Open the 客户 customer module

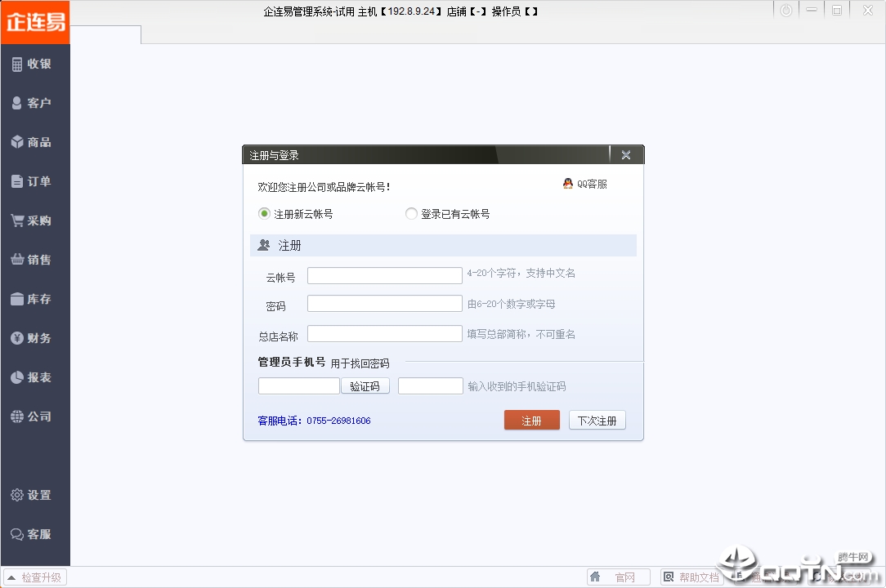[32, 103]
